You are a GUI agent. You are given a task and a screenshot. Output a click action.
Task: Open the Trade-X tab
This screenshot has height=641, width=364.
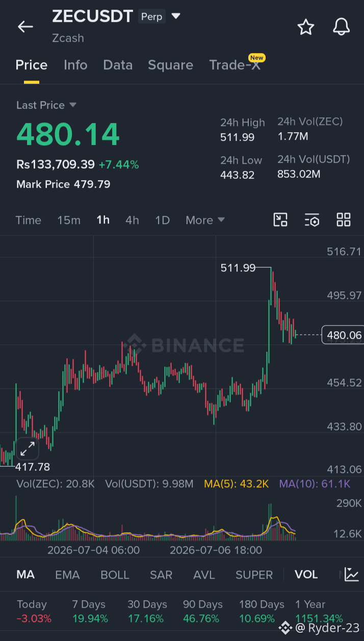pos(235,65)
